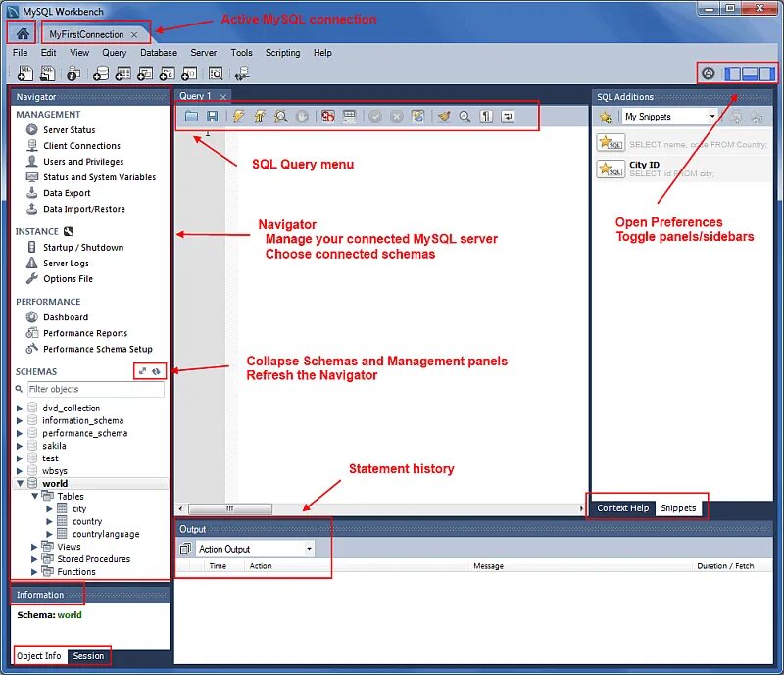This screenshot has width=784, height=675.
Task: Open the Query menu
Action: point(114,53)
